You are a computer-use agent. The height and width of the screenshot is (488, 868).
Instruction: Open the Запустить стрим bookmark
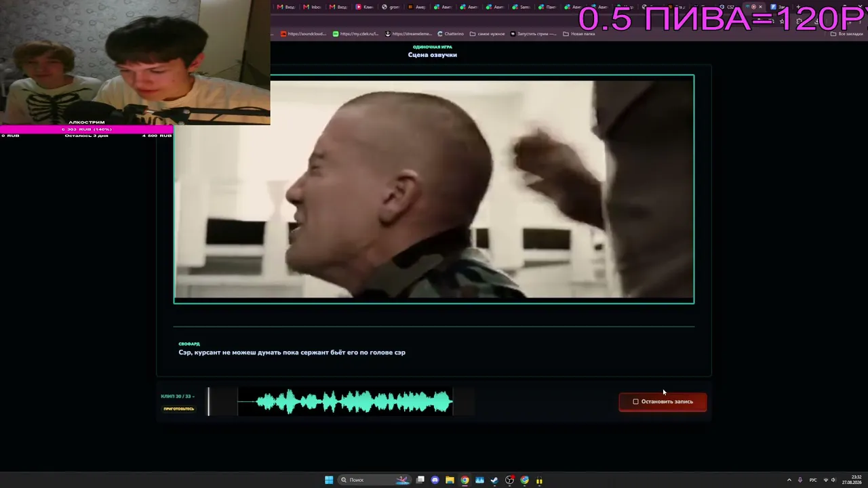click(534, 34)
